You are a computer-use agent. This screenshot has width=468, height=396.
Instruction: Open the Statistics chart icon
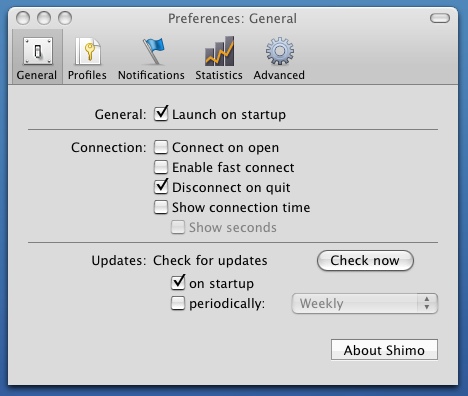pyautogui.click(x=219, y=51)
